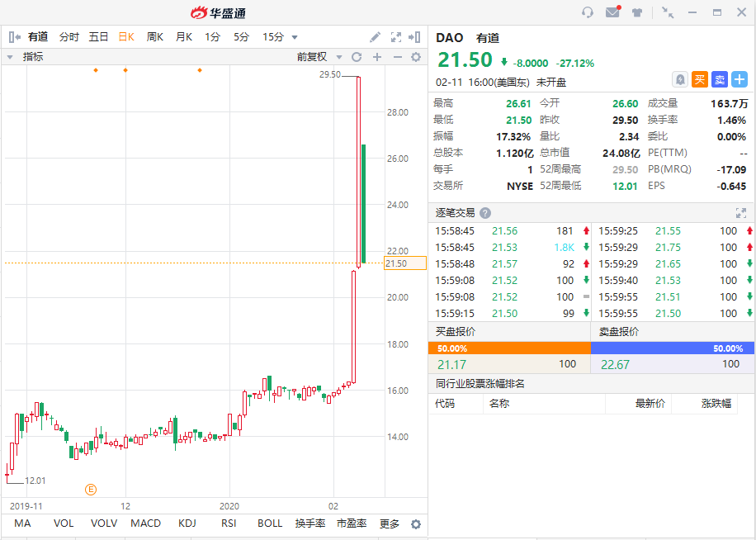This screenshot has height=540, width=756.
Task: Open help icon next to 逐笔交易
Action: (485, 213)
